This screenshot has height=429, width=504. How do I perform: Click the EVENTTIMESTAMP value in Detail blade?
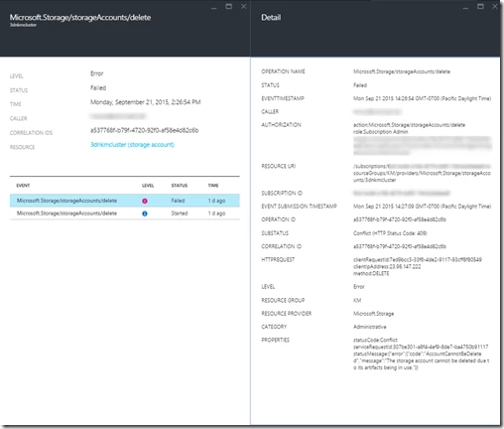[422, 98]
